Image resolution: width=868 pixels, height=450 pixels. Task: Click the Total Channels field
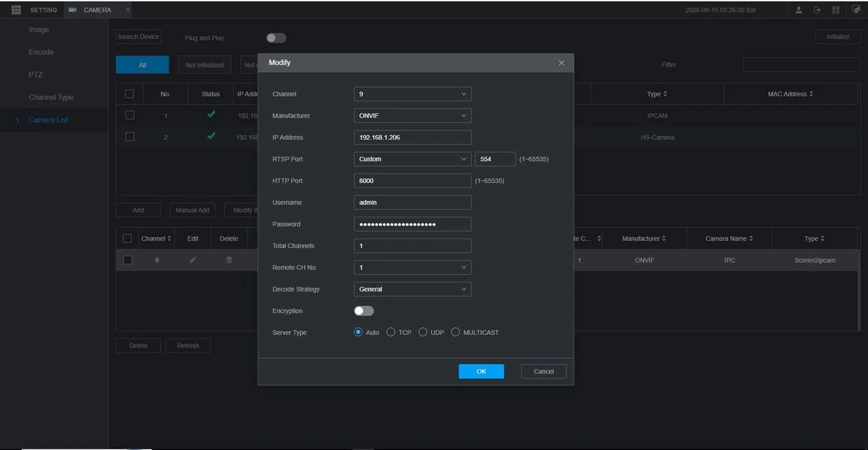click(x=412, y=246)
